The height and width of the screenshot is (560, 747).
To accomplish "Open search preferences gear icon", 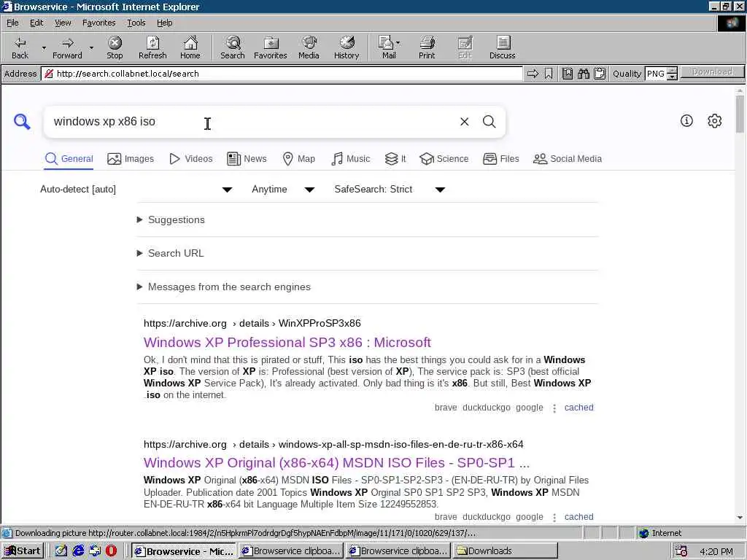I will pyautogui.click(x=715, y=121).
